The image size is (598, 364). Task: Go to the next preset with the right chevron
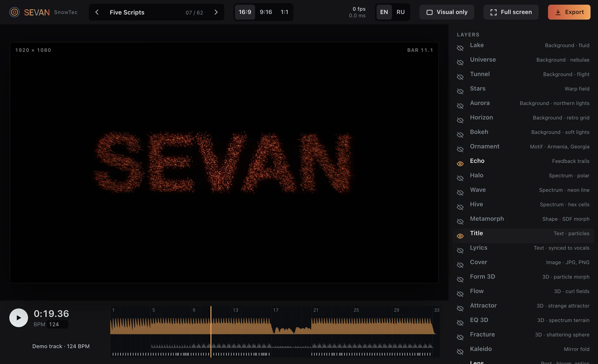coord(216,12)
